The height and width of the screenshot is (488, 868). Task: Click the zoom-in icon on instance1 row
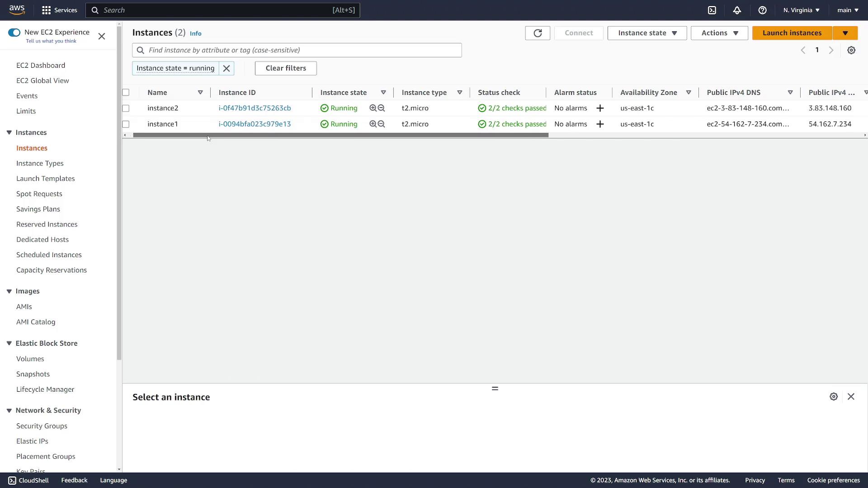point(372,123)
